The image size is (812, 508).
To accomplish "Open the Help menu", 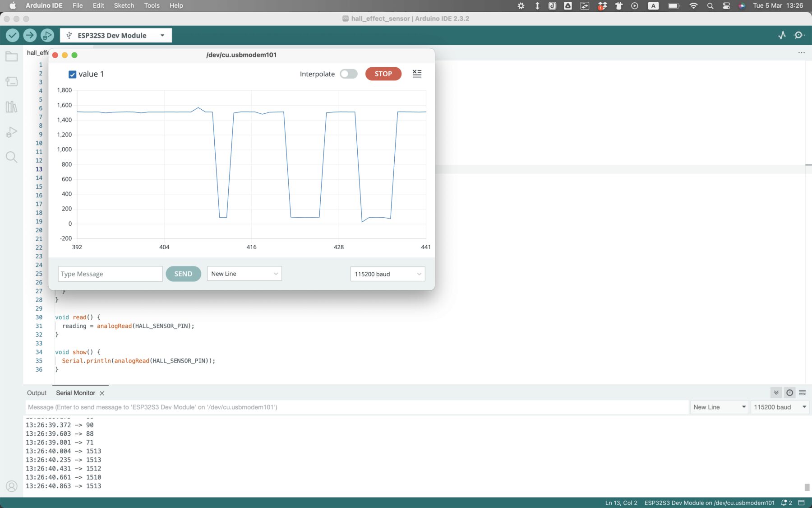I will (176, 5).
